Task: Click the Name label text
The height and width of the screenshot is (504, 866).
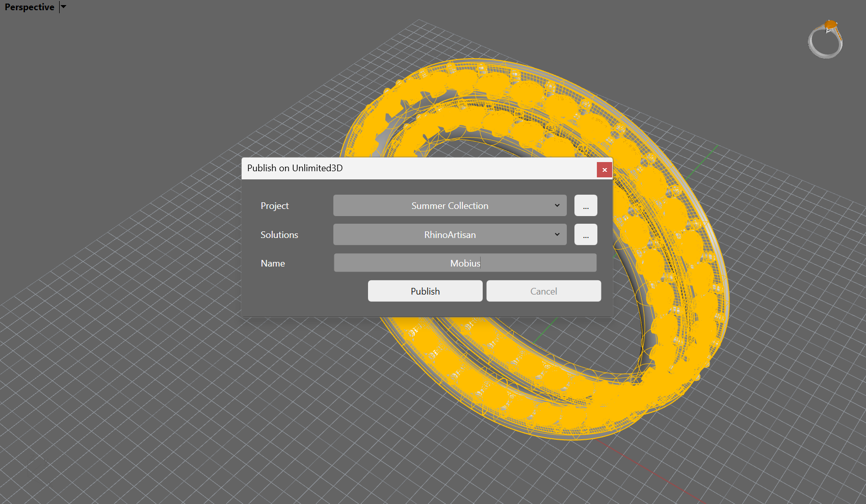Action: (x=273, y=263)
